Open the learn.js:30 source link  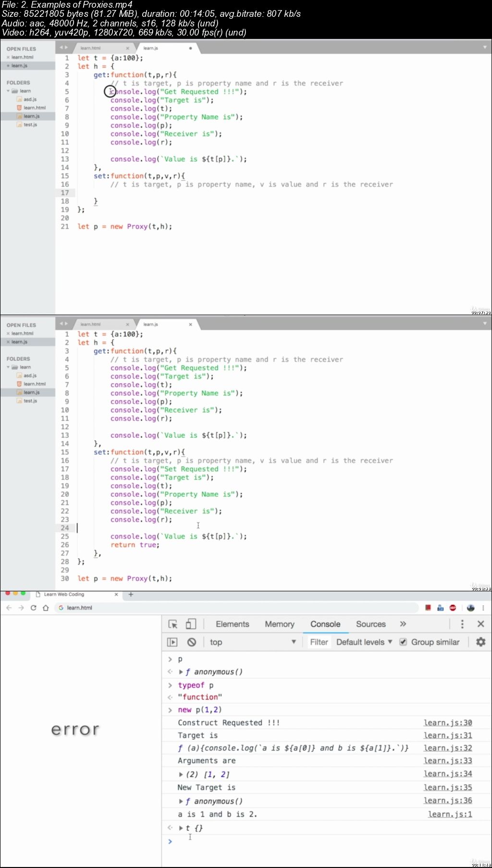(448, 722)
